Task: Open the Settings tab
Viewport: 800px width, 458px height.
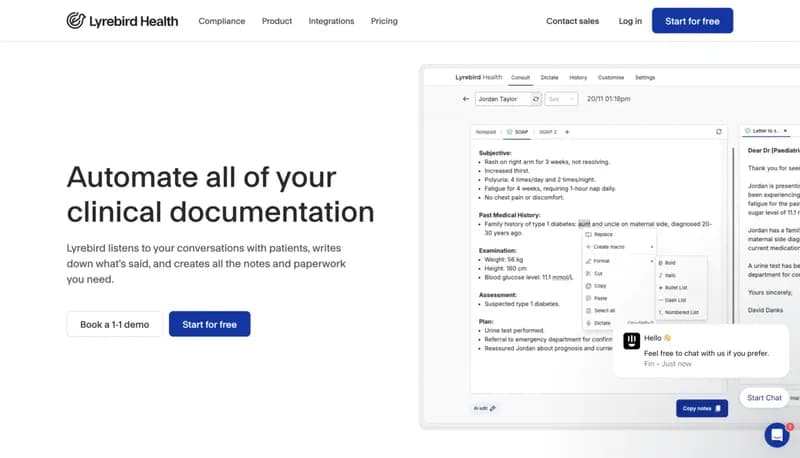Action: click(645, 78)
